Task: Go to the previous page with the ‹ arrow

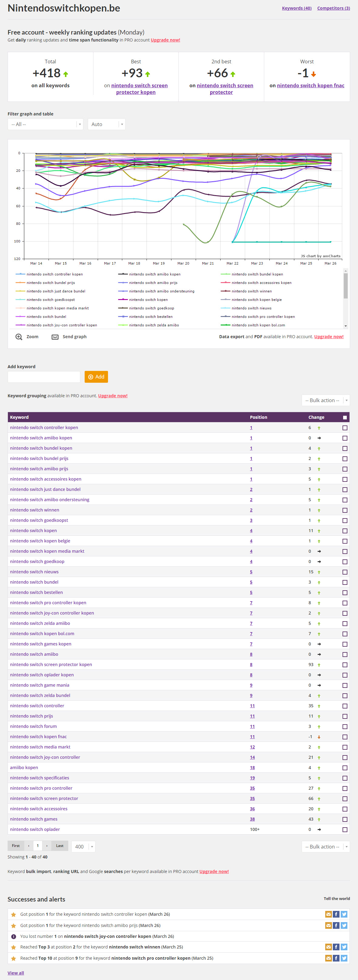Action: 29,846
